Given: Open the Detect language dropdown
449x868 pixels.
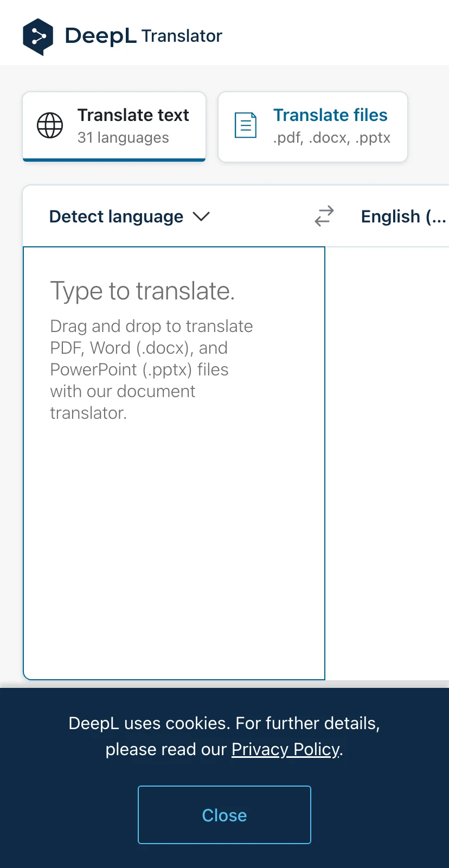Looking at the screenshot, I should [x=130, y=216].
